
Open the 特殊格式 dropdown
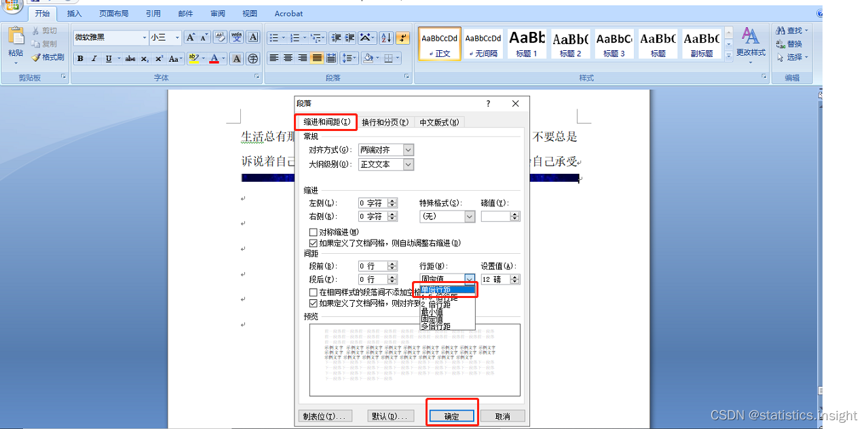click(468, 216)
